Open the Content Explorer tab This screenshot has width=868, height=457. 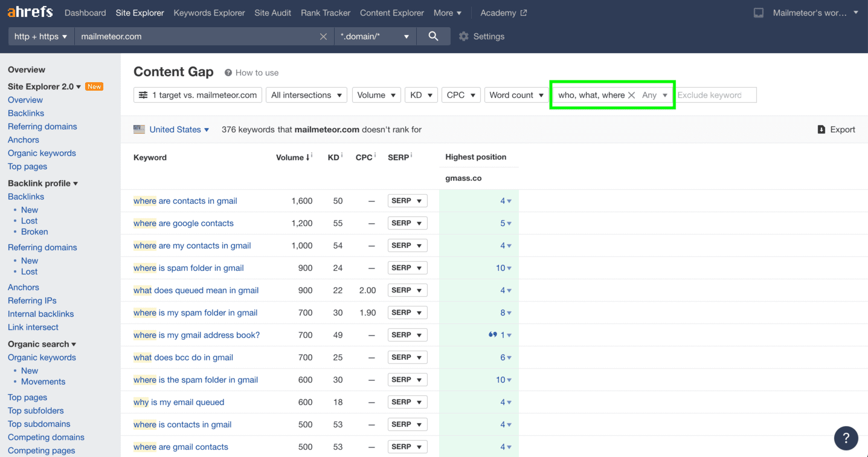coord(392,13)
